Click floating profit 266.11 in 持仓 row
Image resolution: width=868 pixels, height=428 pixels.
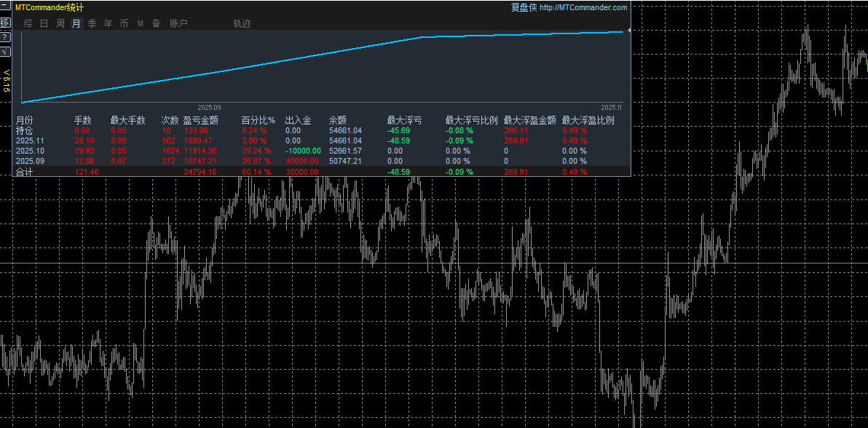click(x=516, y=131)
